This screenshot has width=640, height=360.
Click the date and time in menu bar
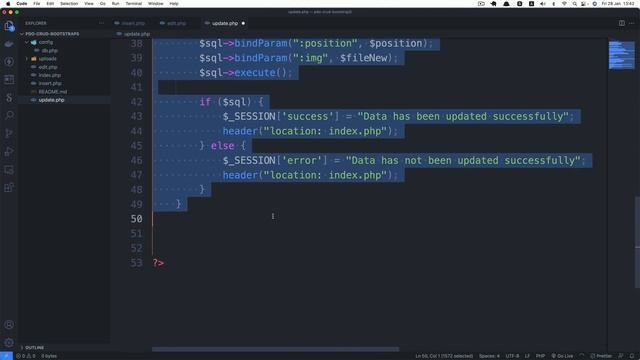coord(618,4)
